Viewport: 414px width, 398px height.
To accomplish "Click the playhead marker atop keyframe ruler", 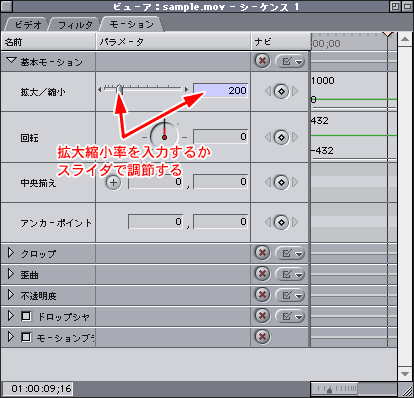I will pyautogui.click(x=388, y=34).
